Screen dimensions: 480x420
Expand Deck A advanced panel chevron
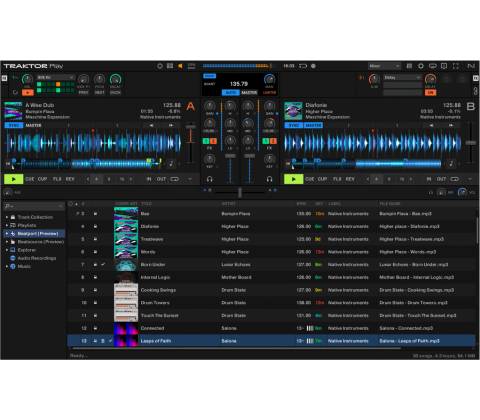[x=190, y=179]
